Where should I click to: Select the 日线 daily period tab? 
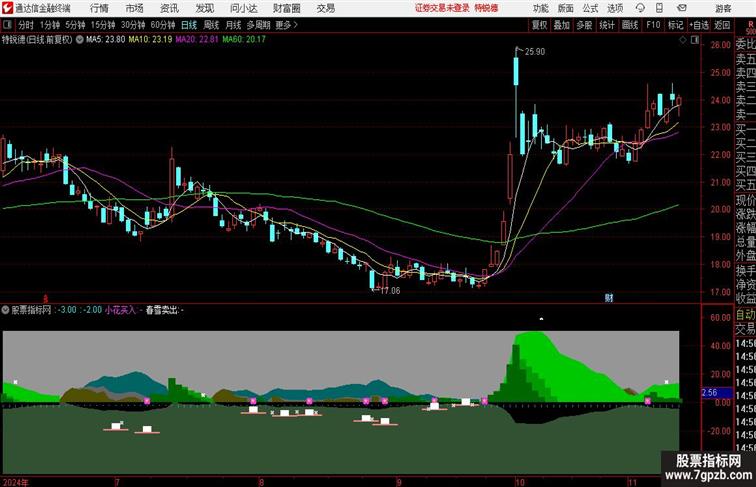pos(189,25)
